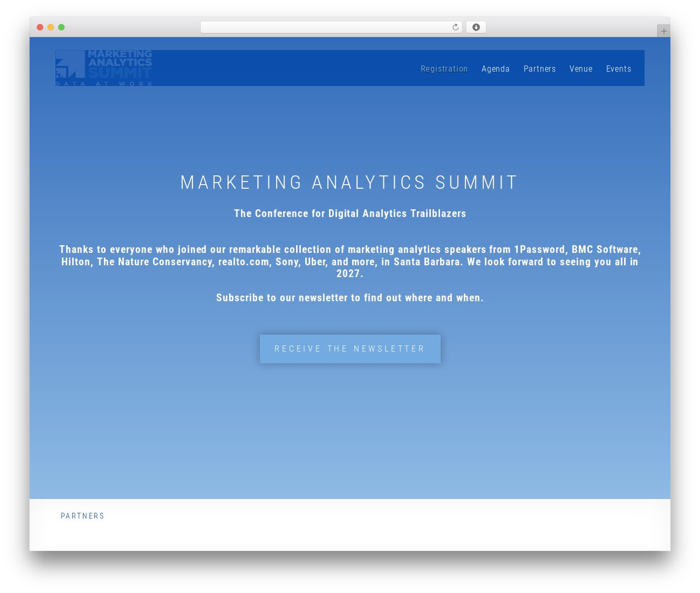
Task: Select the Conference for Digital Analytics Trailblazers tagline
Action: click(x=350, y=213)
